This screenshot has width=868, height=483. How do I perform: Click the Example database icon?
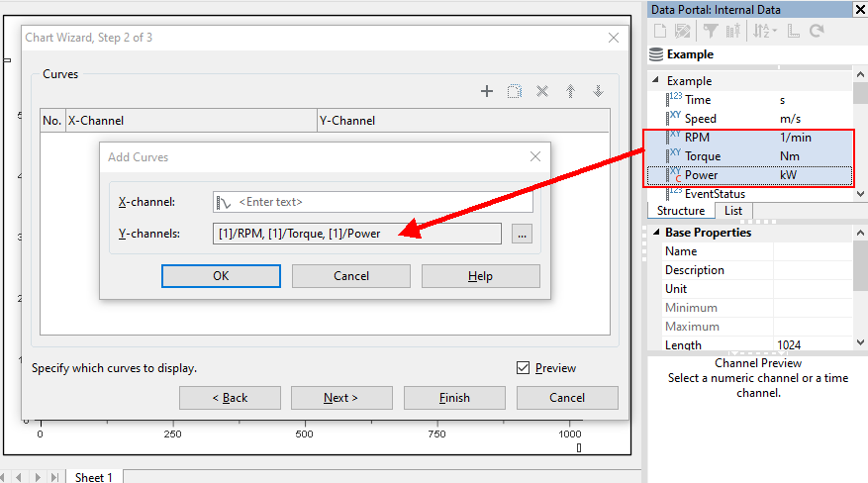point(655,54)
